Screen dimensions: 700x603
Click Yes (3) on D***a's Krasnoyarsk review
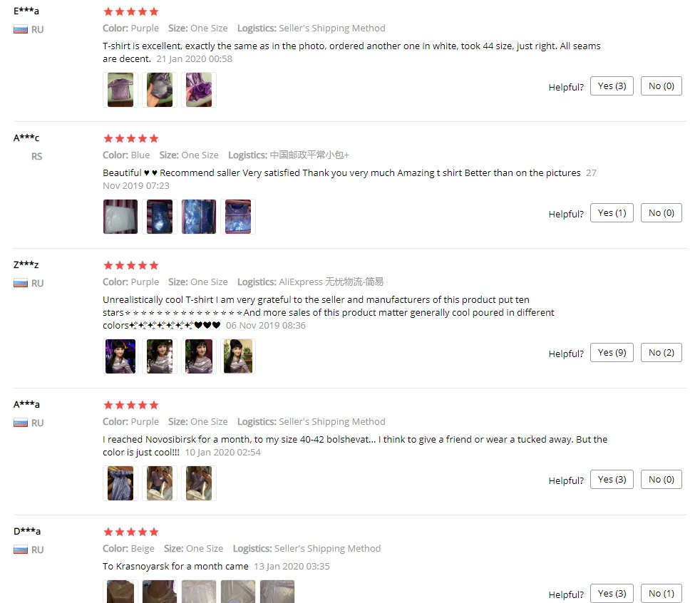(612, 593)
